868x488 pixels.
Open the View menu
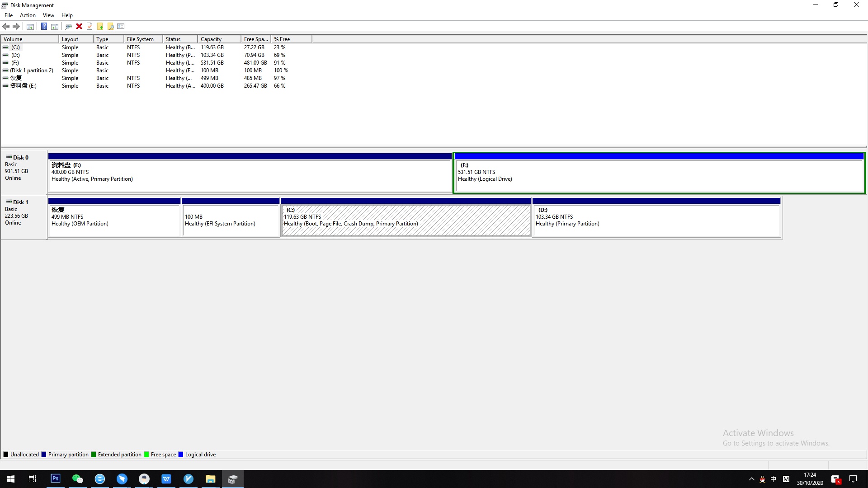click(48, 15)
